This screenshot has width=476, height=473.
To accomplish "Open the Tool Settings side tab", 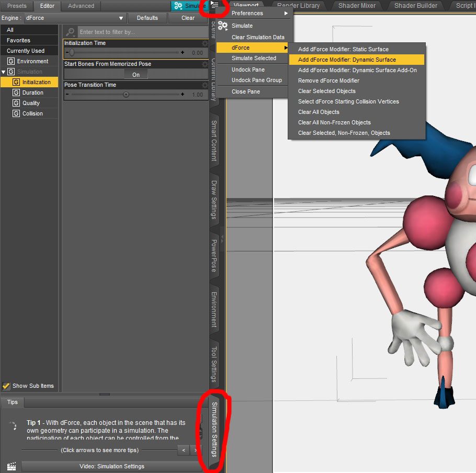I will [214, 364].
